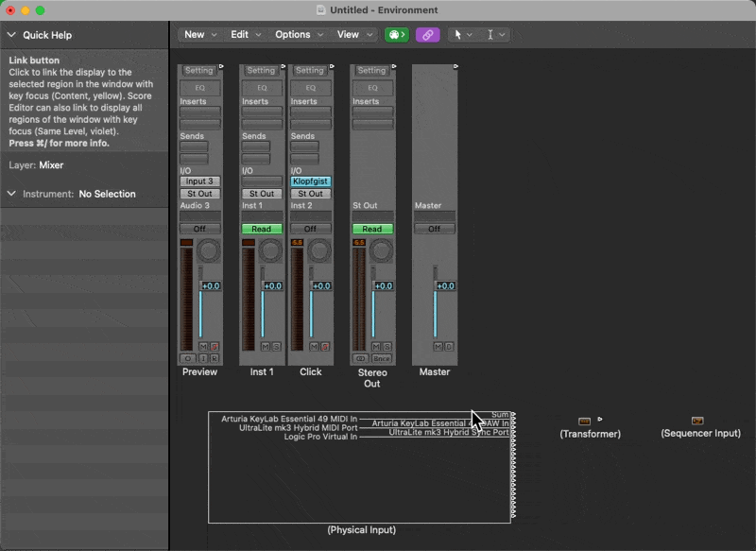Click Read automation button on Inst 1
The width and height of the screenshot is (756, 551).
click(261, 229)
